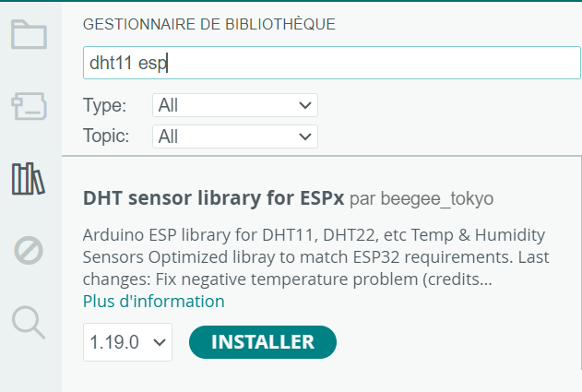Expand the 1.19.0 version selector
Screen dimensions: 582x392
(x=127, y=342)
